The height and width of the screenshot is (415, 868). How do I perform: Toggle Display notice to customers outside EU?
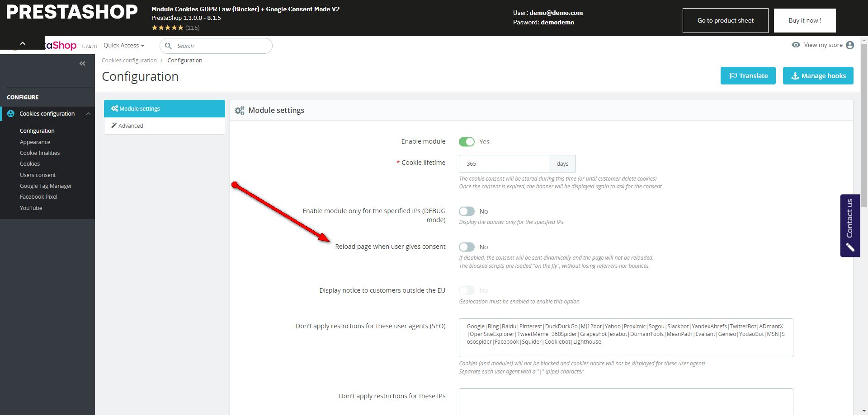click(467, 290)
